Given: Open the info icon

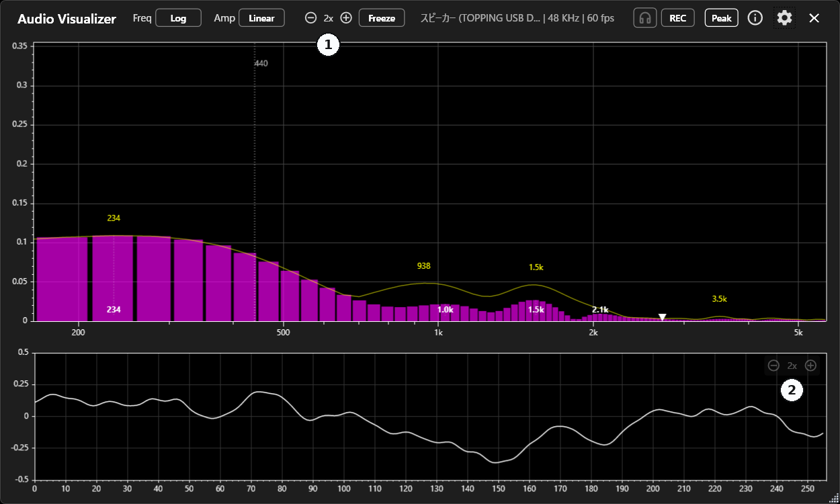Looking at the screenshot, I should point(755,18).
